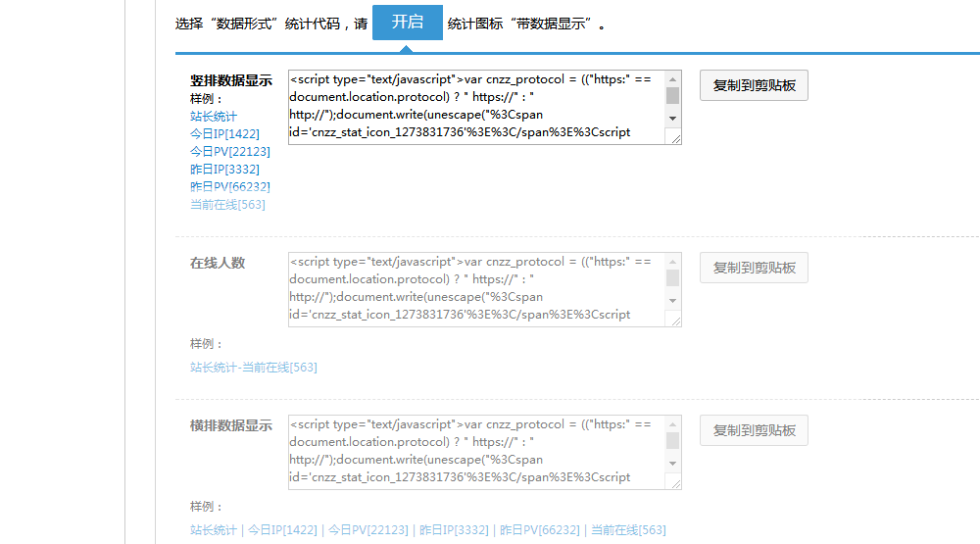
Task: Click scroll up arrow in 在线人数 code box
Action: (x=672, y=262)
